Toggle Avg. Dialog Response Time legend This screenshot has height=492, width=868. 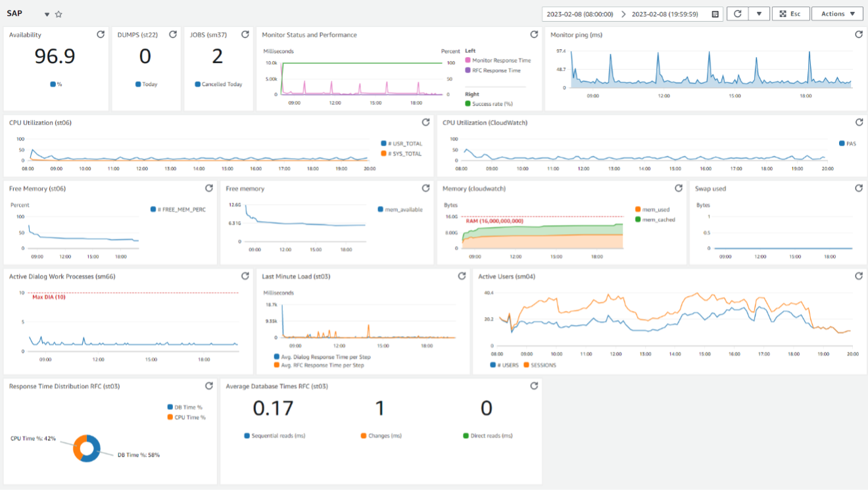(x=322, y=357)
